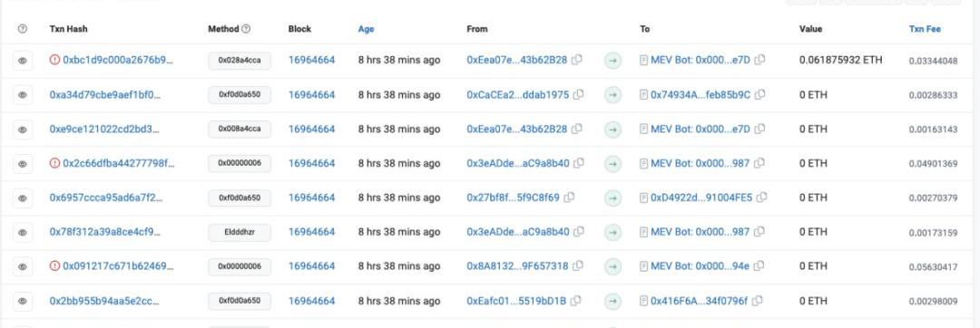Copy the 0x74934A...feb85b9C to address
980x328 pixels.
tap(760, 95)
